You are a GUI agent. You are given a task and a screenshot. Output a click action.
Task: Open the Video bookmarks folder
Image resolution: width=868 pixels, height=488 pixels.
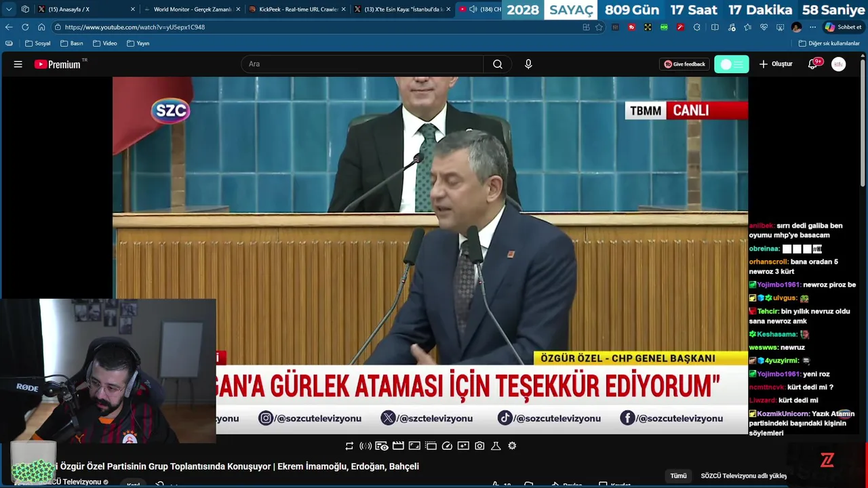(105, 43)
